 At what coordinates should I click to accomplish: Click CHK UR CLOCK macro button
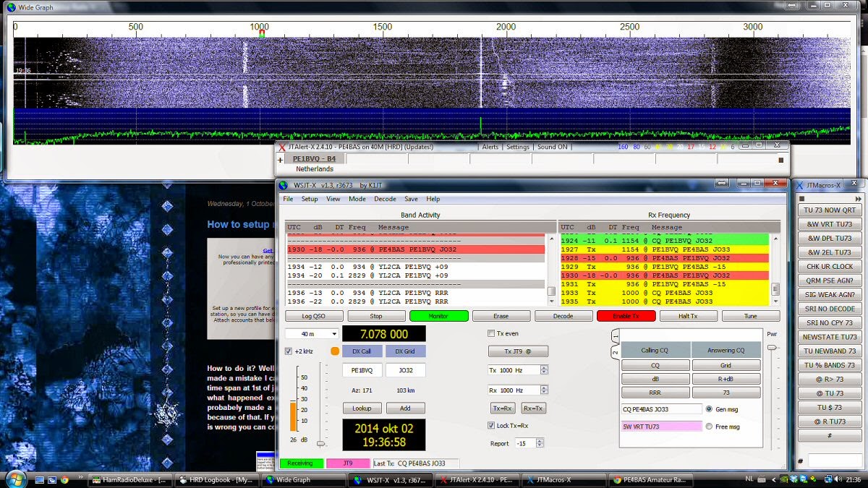tap(829, 267)
